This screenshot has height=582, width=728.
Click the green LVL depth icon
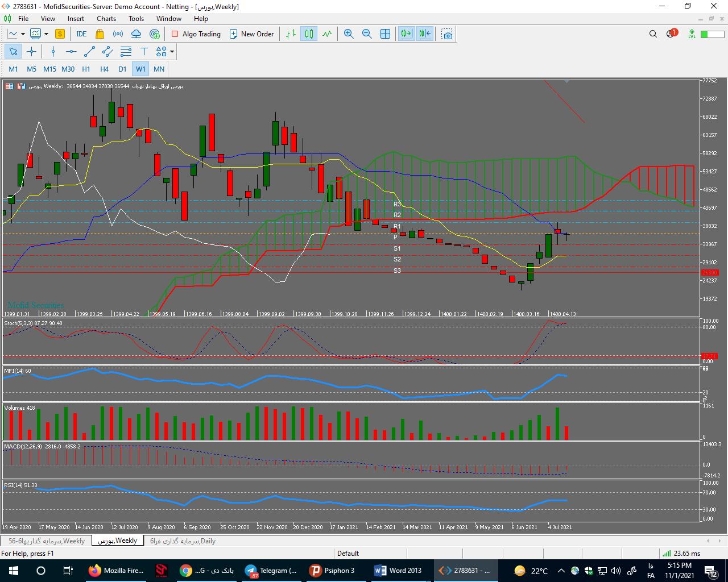pos(692,34)
